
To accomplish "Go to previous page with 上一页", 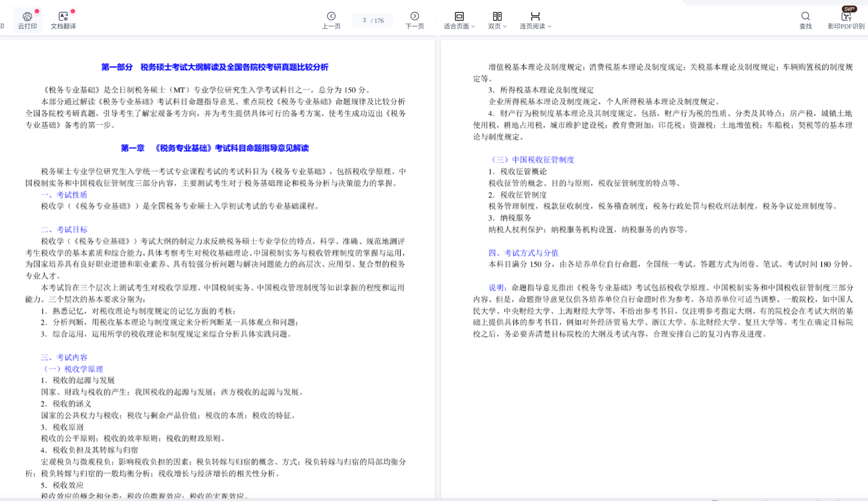I will click(x=331, y=16).
